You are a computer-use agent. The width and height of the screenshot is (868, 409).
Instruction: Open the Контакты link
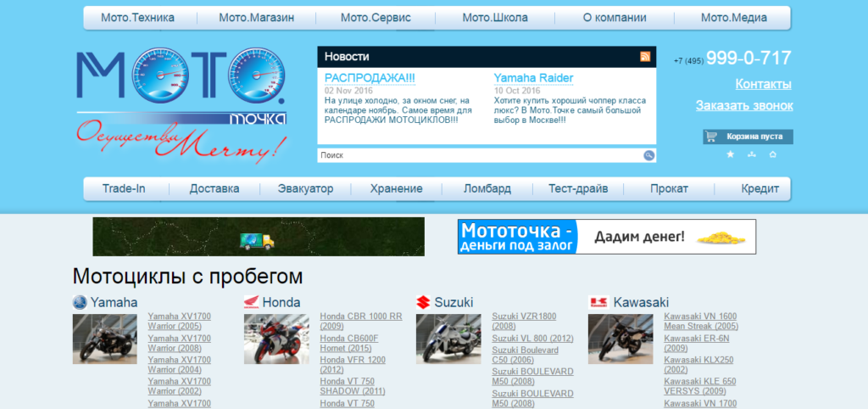click(763, 84)
